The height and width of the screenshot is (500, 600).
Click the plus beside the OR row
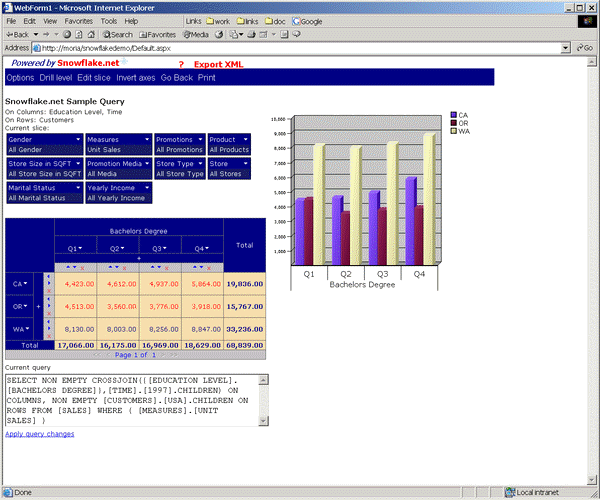point(38,306)
